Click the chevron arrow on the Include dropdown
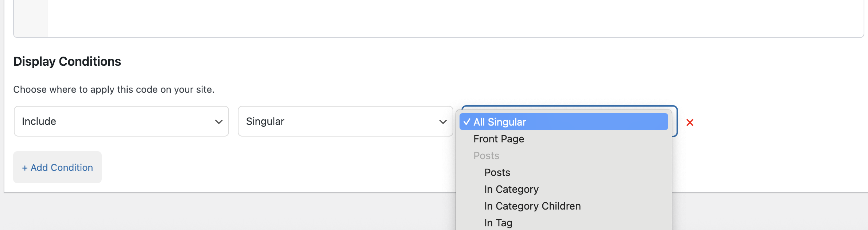The image size is (868, 230). pyautogui.click(x=218, y=122)
